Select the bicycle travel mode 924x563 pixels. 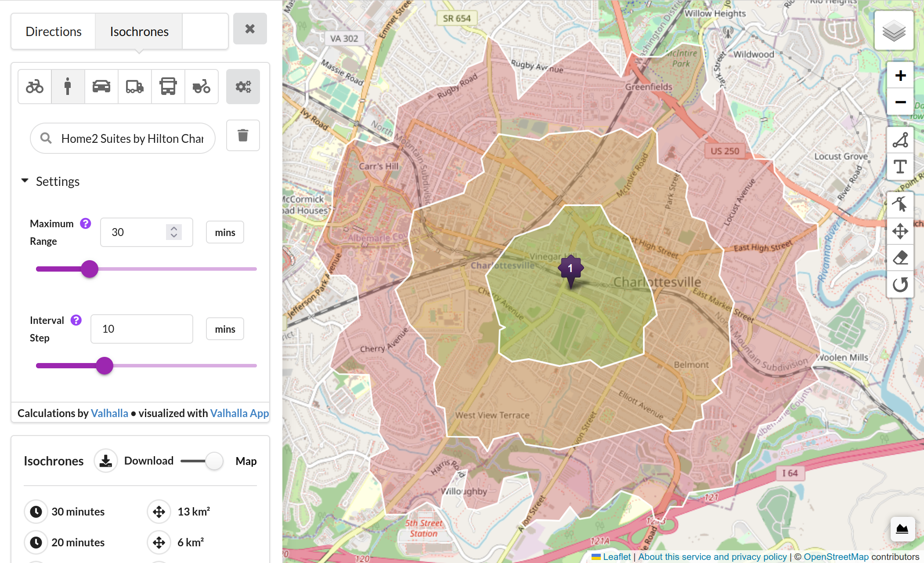(x=35, y=87)
